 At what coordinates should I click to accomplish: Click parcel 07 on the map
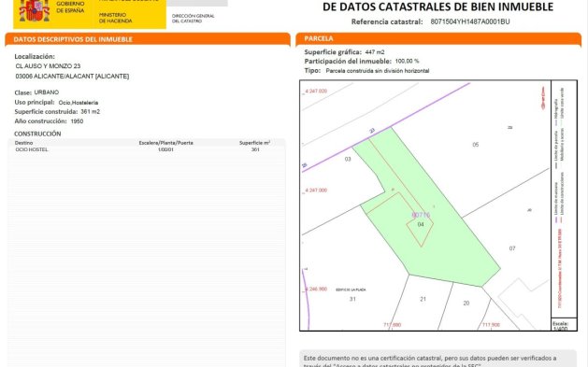[x=512, y=248]
